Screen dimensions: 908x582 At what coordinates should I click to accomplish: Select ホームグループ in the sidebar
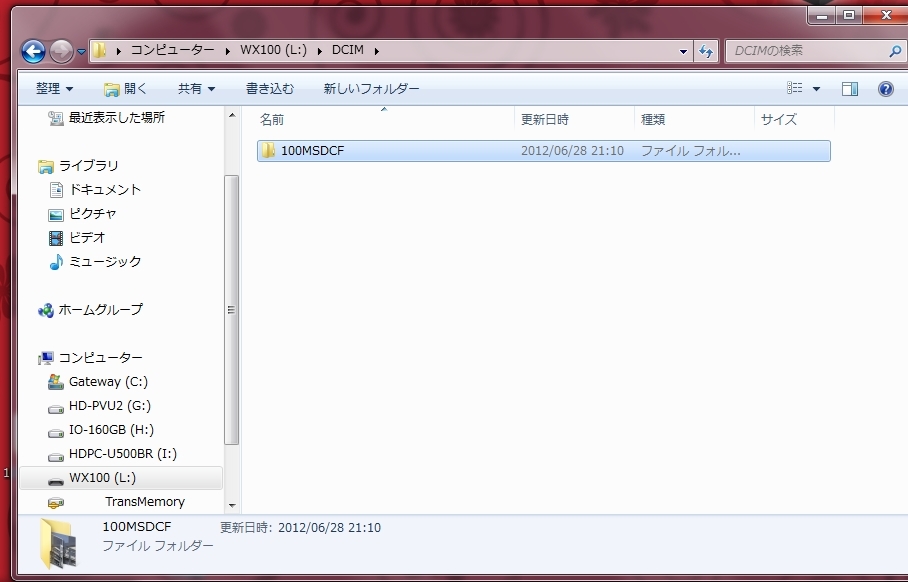[100, 309]
